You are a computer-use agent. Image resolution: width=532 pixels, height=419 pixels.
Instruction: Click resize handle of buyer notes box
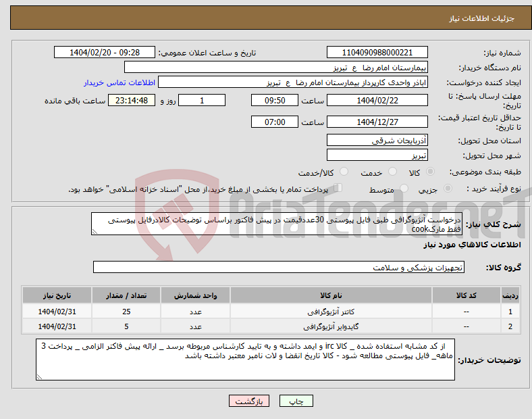click(x=39, y=376)
